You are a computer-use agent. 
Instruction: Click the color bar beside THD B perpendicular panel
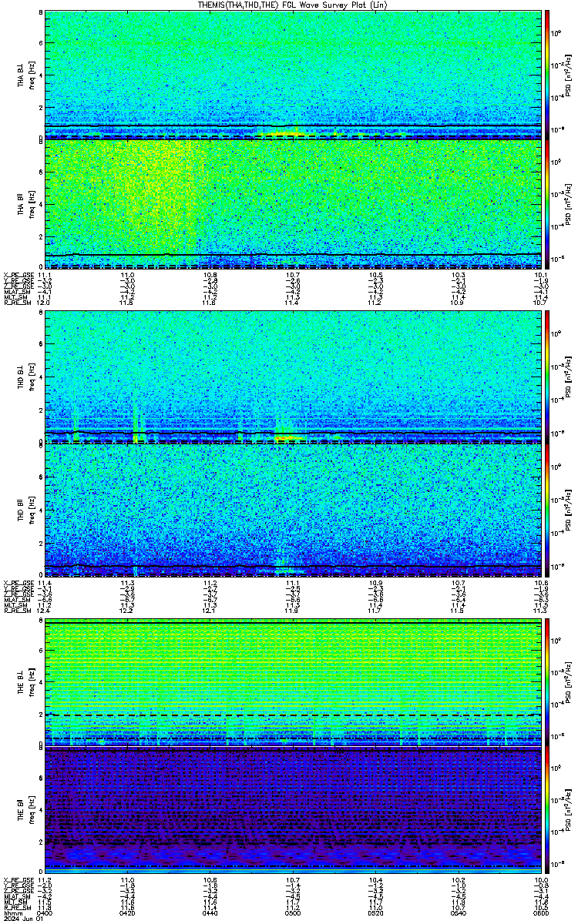(x=547, y=377)
